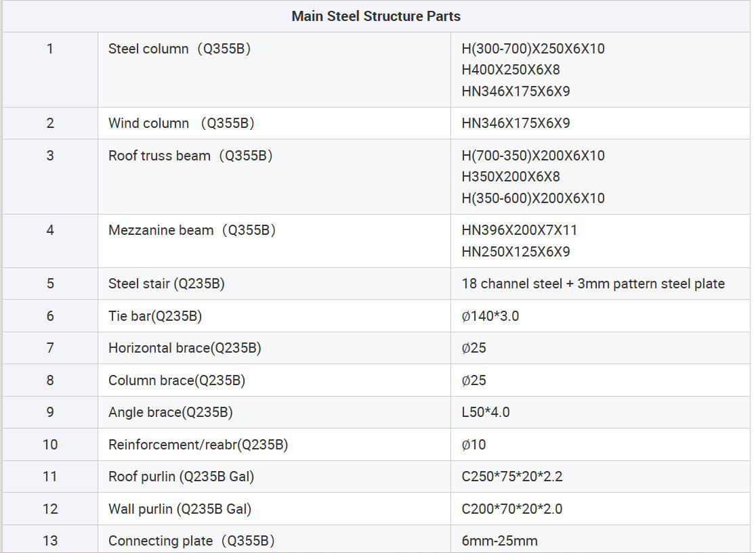
Task: Click the "Angle brace(Q235B)" cell
Action: [x=170, y=412]
